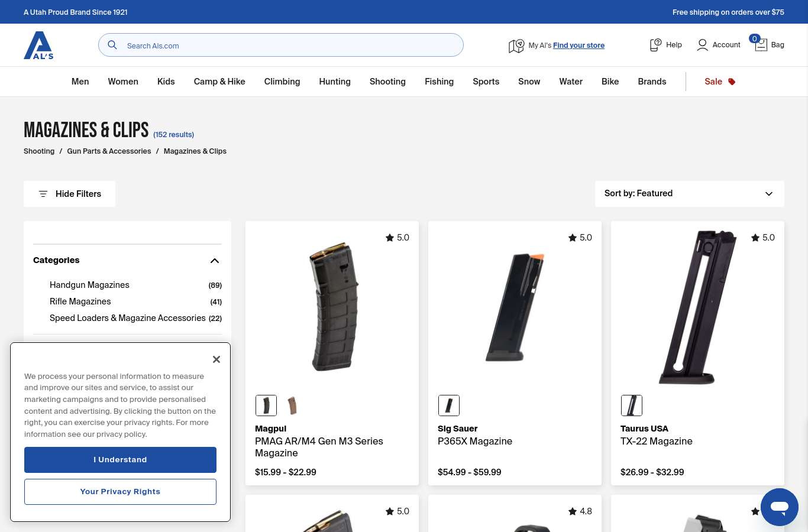This screenshot has height=532, width=808.
Task: Click PMAG AR/M4 Gen M3 Series Magazine title
Action: 319,447
